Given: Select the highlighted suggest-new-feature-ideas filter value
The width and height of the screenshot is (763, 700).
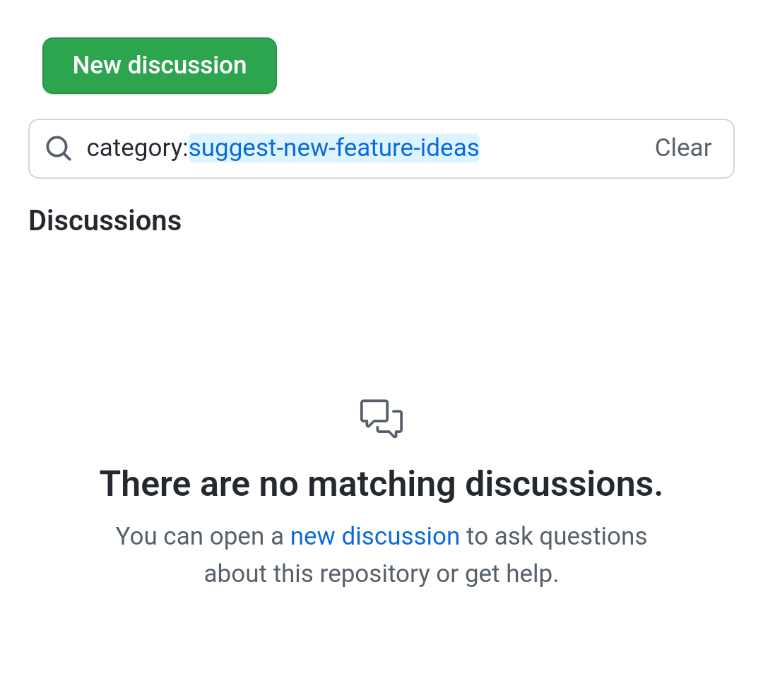Looking at the screenshot, I should pos(333,148).
